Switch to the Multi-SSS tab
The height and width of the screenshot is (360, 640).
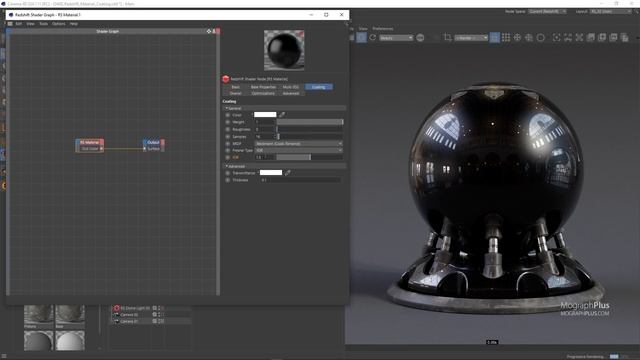291,87
